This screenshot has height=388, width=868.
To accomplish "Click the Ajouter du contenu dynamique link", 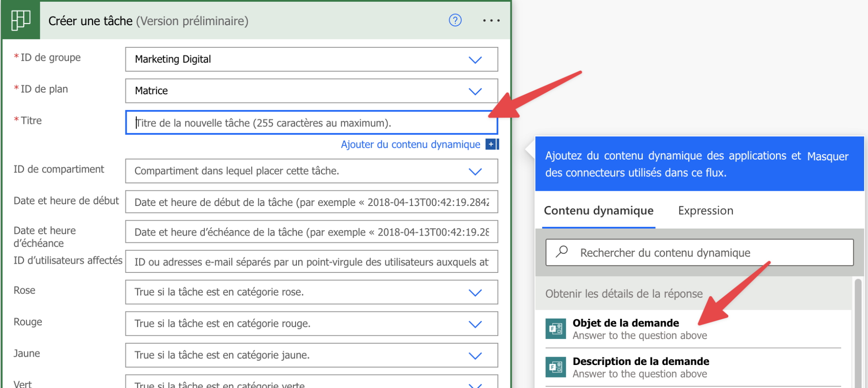I will pos(410,144).
